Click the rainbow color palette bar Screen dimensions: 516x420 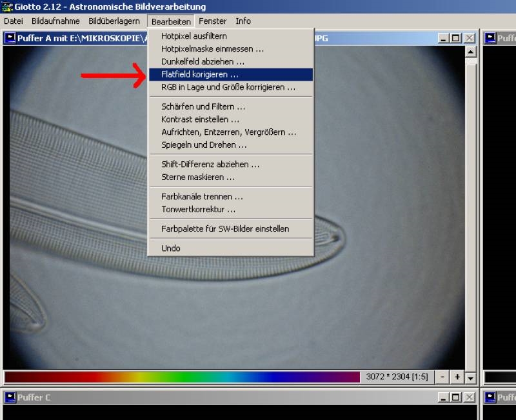[182, 377]
